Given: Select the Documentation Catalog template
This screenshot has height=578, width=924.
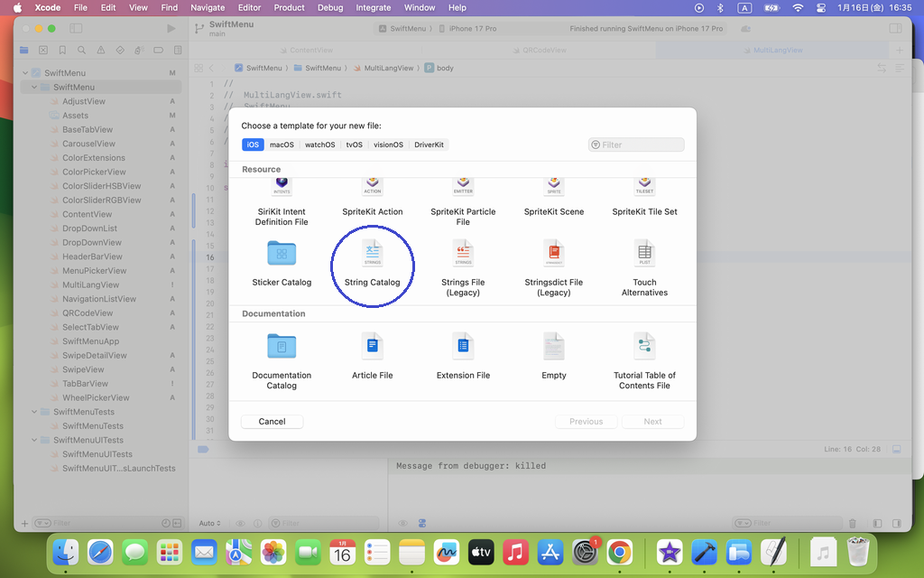Looking at the screenshot, I should [282, 347].
